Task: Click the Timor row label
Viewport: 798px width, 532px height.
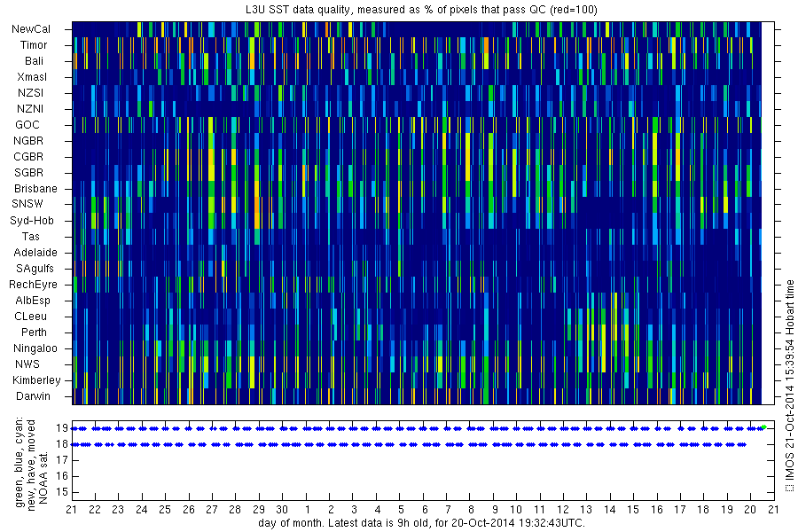Action: coord(34,45)
